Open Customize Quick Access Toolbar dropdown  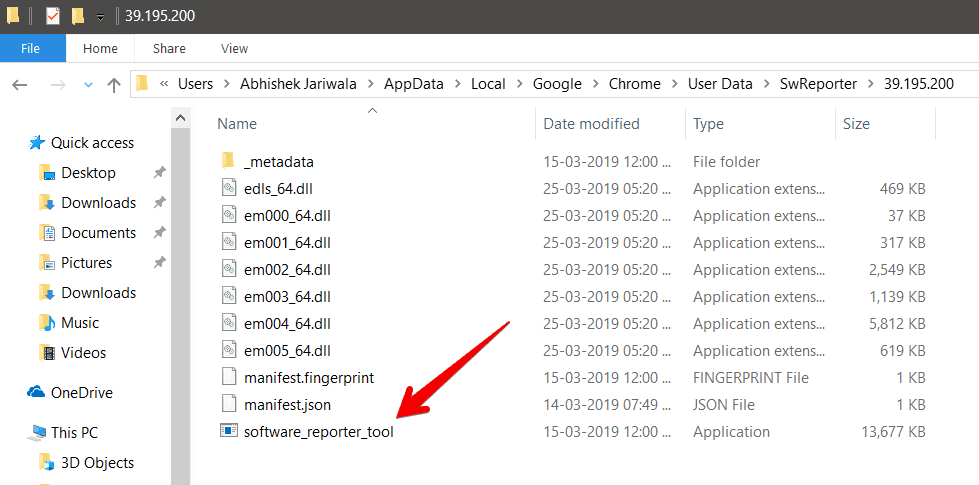point(101,17)
